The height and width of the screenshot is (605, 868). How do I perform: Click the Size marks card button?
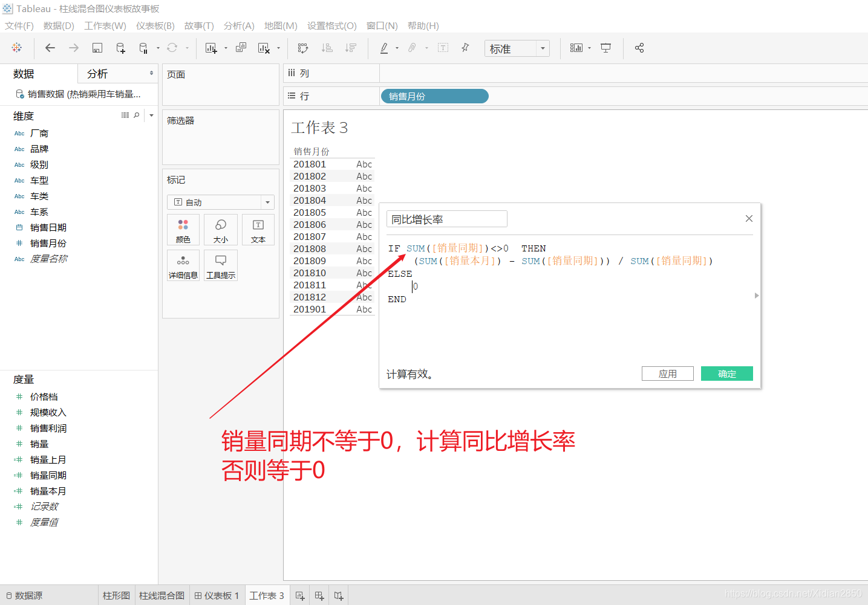tap(221, 230)
